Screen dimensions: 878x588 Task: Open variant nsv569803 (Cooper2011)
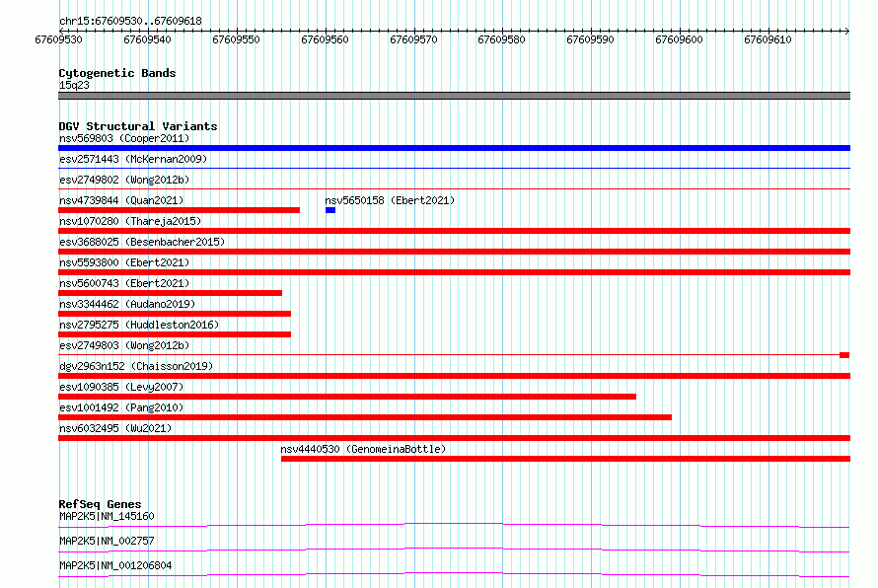(x=124, y=138)
